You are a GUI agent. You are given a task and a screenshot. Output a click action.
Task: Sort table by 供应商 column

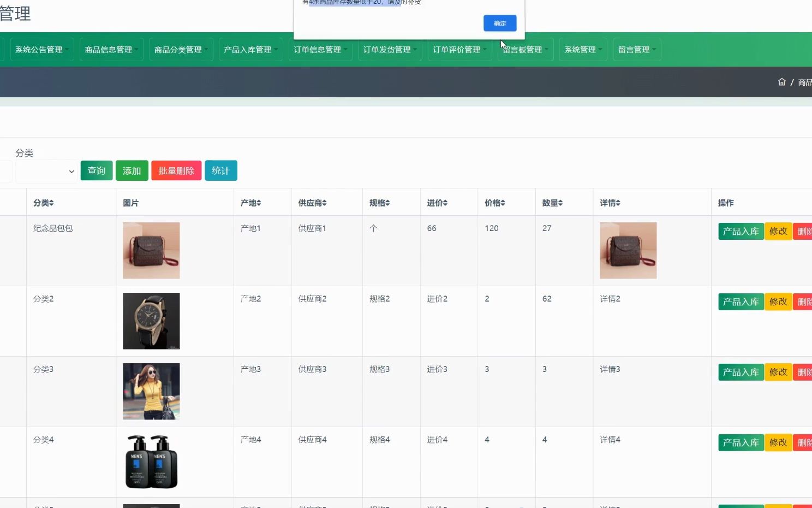[313, 203]
